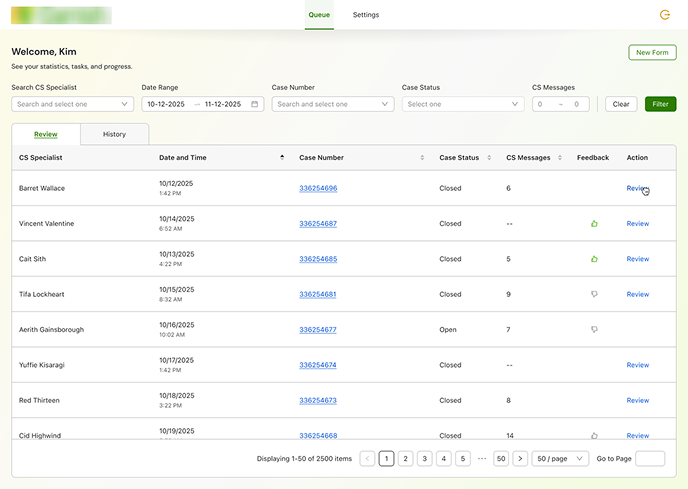Click 10/17/2025 date cell for Yuffie Kisaragi
This screenshot has width=688, height=489.
click(x=176, y=360)
